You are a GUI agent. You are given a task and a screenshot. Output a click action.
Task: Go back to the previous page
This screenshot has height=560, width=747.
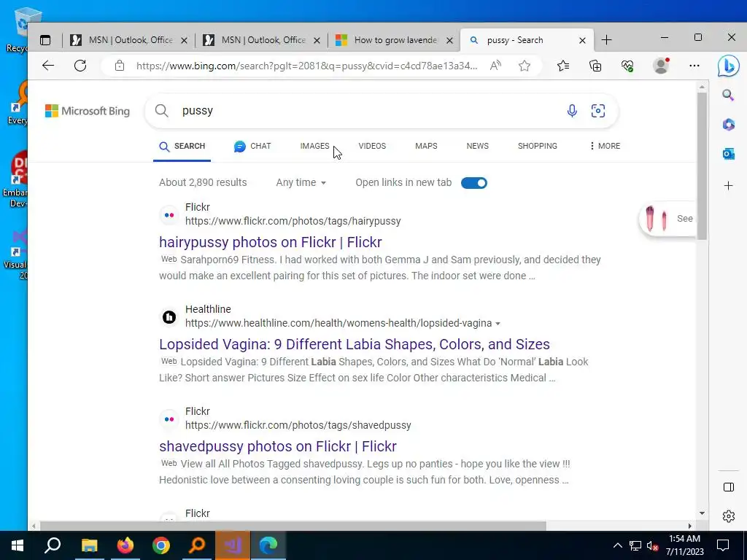pos(48,66)
